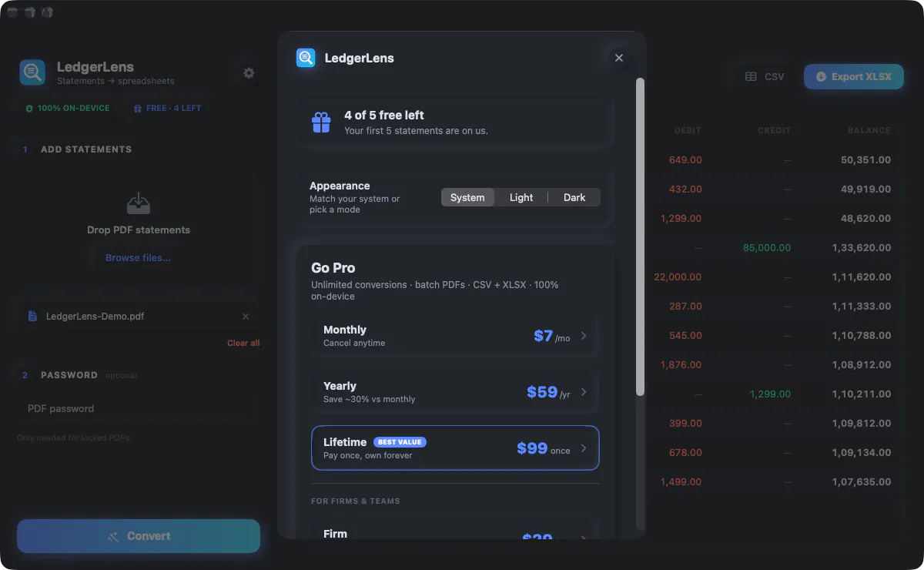Click the 100% On-Device badge
Viewport: 924px width, 570px height.
coord(68,108)
